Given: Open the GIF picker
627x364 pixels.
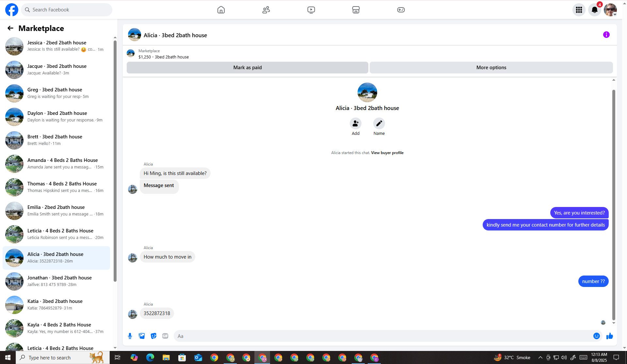Looking at the screenshot, I should click(165, 336).
